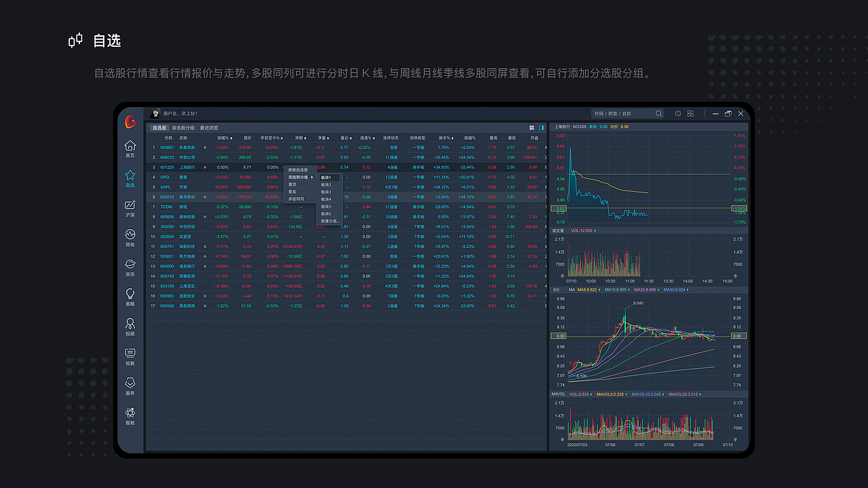Click the 现价 column header

click(248, 138)
